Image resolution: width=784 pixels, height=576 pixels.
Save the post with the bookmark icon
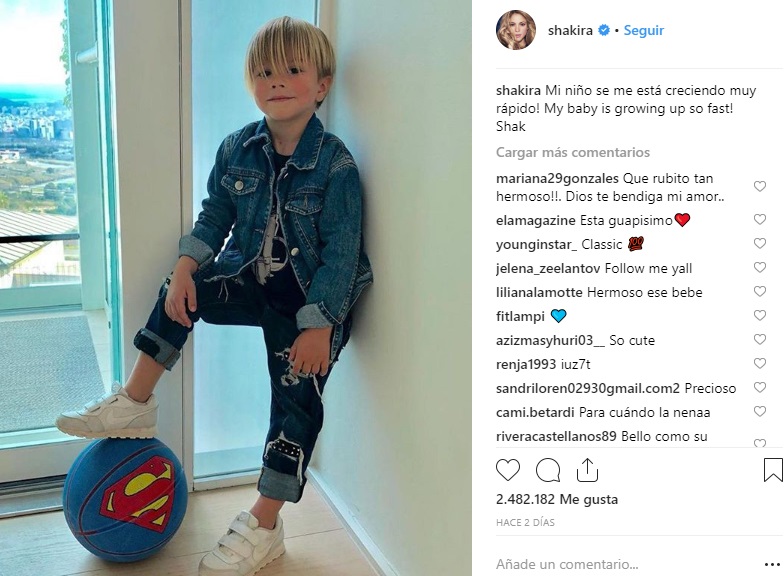pos(773,470)
